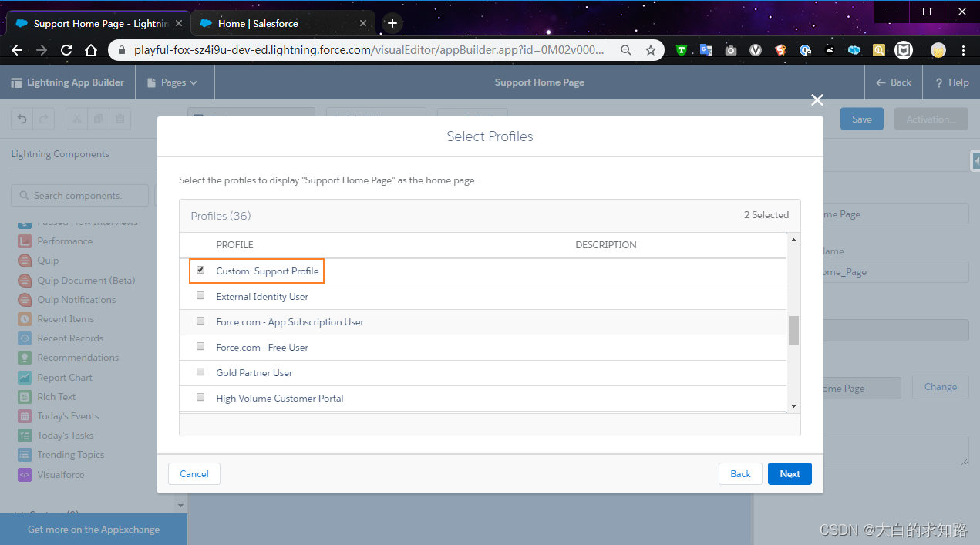Click the PROFILE column header
Viewport: 980px width, 545px height.
click(x=234, y=245)
